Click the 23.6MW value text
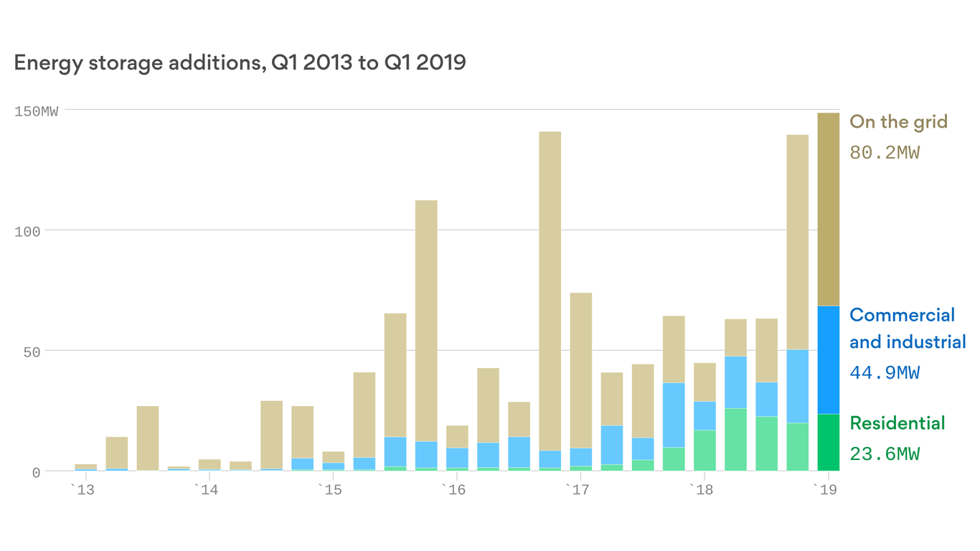The image size is (980, 551). [884, 453]
